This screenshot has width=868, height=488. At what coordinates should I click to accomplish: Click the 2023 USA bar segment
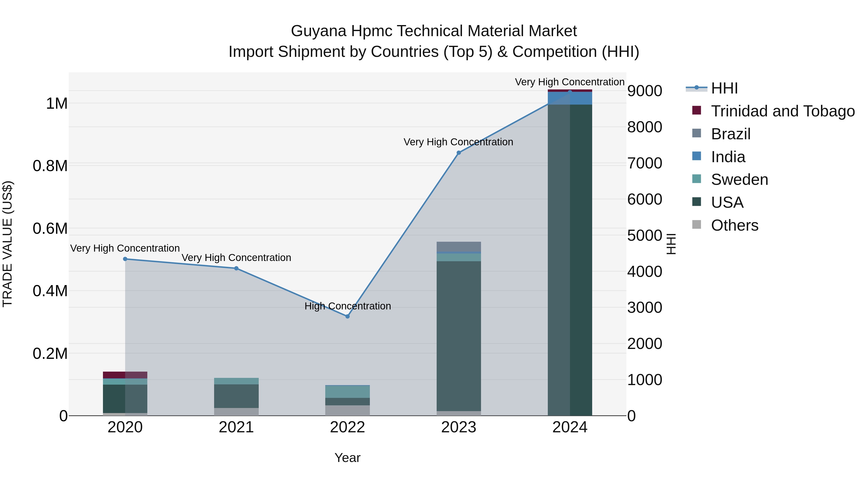coord(459,336)
